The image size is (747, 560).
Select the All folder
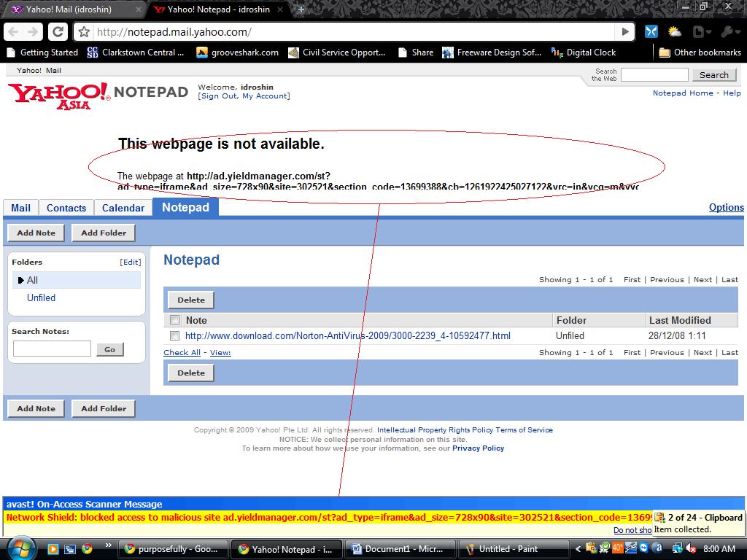click(x=77, y=280)
